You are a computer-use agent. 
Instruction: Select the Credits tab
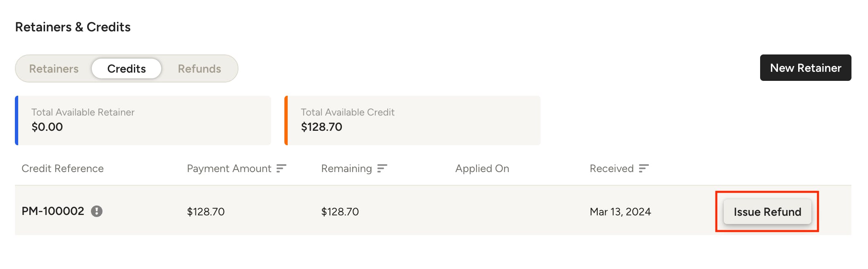point(126,68)
